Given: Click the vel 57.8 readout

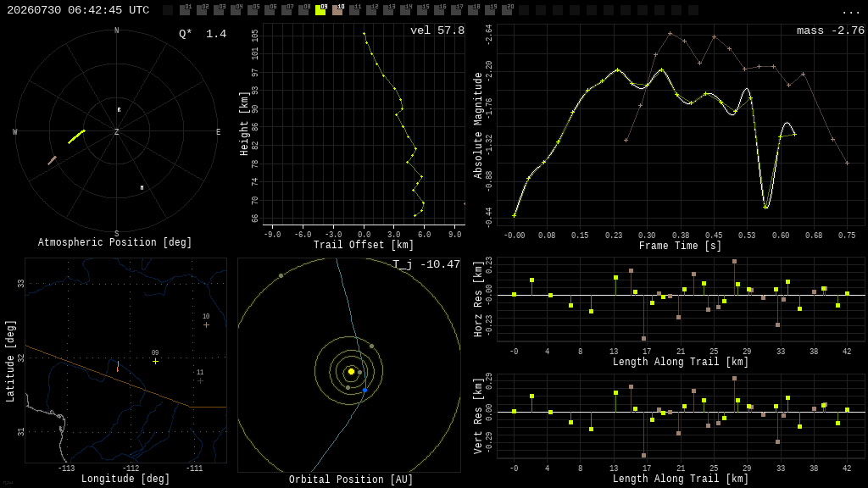Looking at the screenshot, I should pyautogui.click(x=437, y=30).
